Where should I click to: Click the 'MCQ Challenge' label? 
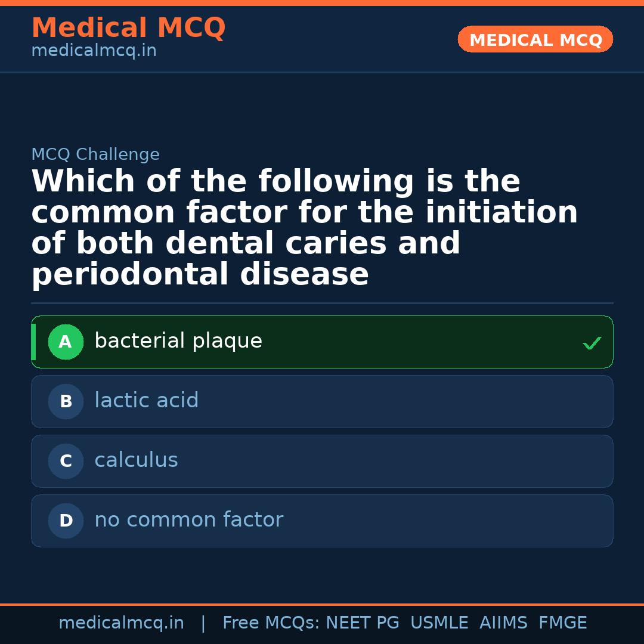[95, 155]
